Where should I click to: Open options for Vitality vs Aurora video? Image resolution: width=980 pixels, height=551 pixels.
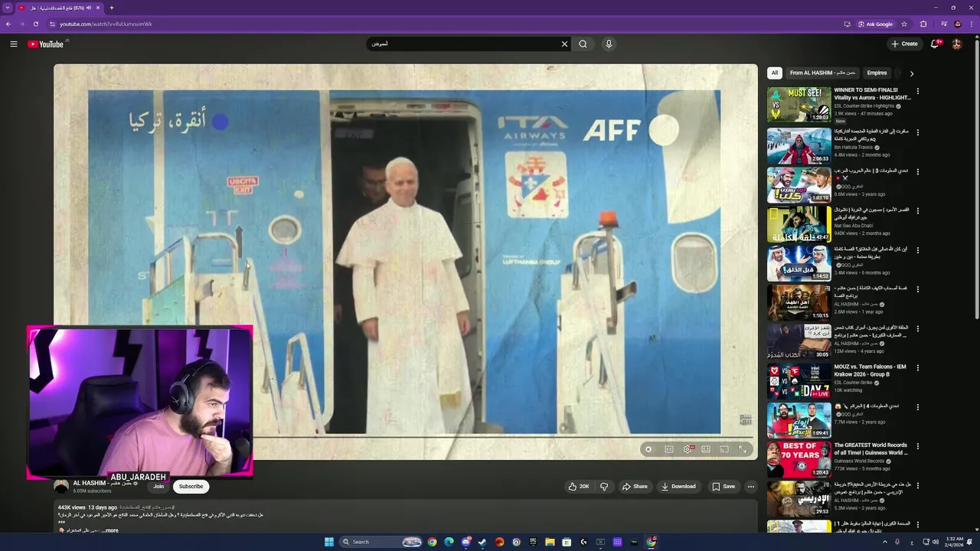coord(917,91)
